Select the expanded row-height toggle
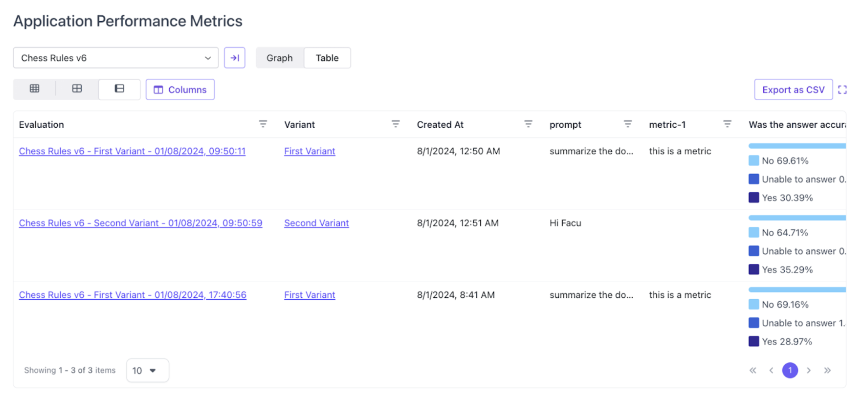The image size is (868, 412). click(x=119, y=89)
